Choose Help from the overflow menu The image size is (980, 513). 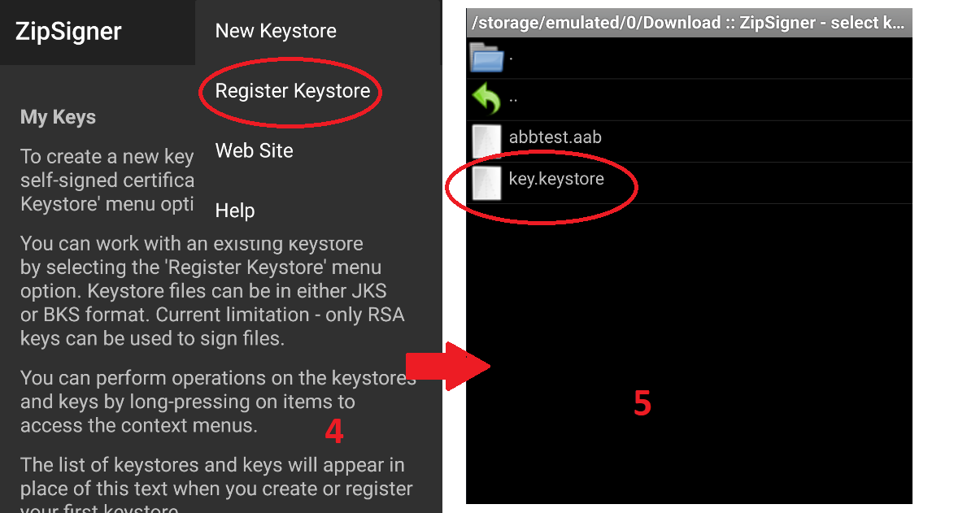point(235,211)
